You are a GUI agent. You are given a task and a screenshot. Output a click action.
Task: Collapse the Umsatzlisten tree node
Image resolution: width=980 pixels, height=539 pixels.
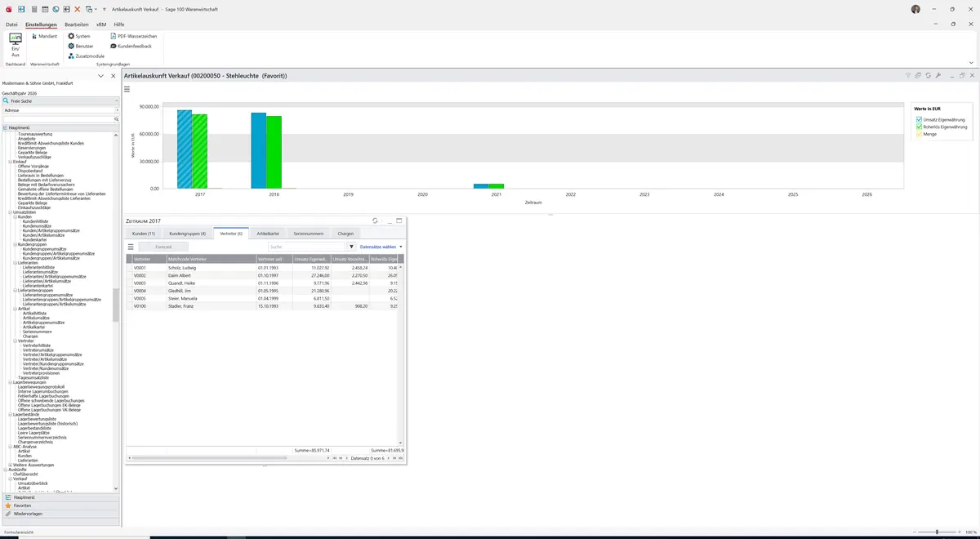[11, 212]
